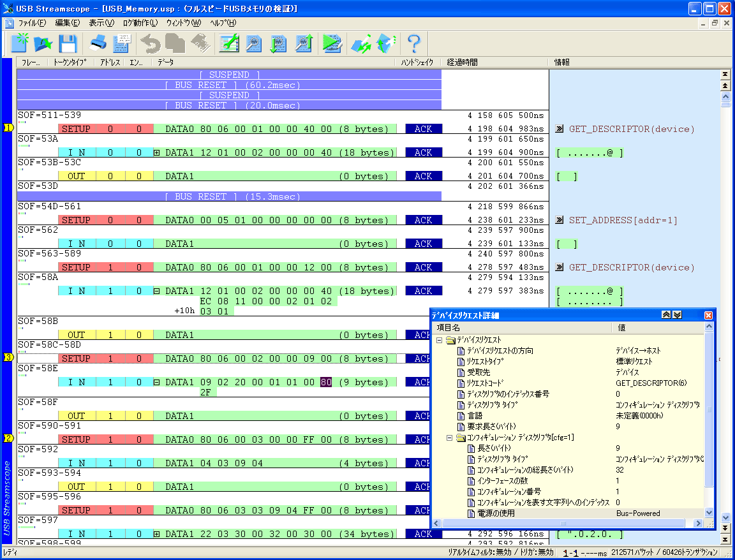Viewport: 735px width, 560px height.
Task: Open the ログ動作(L) menu
Action: (140, 22)
